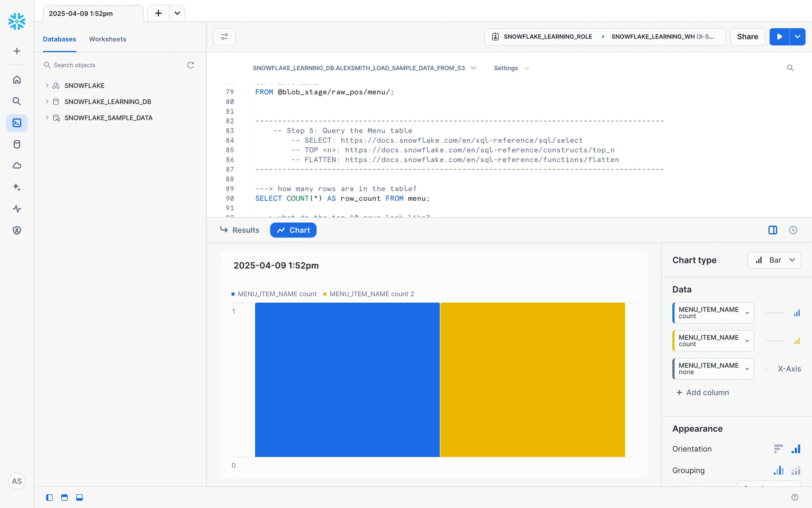This screenshot has height=508, width=812.
Task: Open the Chart type Bar dropdown
Action: [774, 260]
